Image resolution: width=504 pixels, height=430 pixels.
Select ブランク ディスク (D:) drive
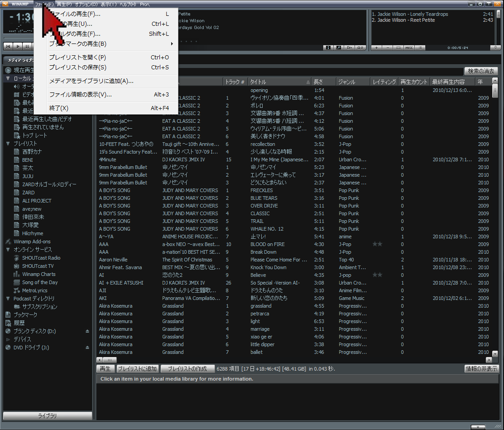click(x=34, y=331)
